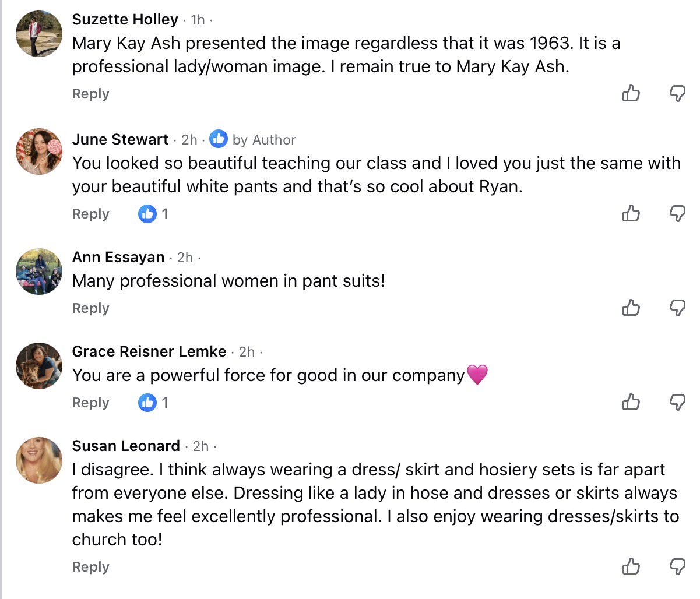Image resolution: width=700 pixels, height=599 pixels.
Task: Thumbs down Grace Reisner Lemke's comment
Action: tap(677, 402)
